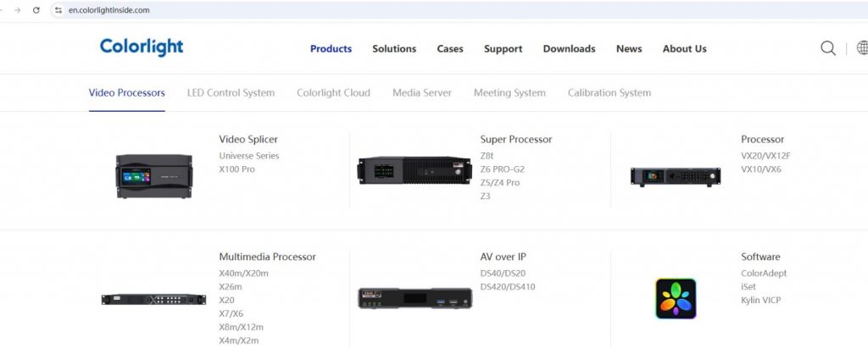The height and width of the screenshot is (354, 868).
Task: Open the Software heading link
Action: click(760, 257)
